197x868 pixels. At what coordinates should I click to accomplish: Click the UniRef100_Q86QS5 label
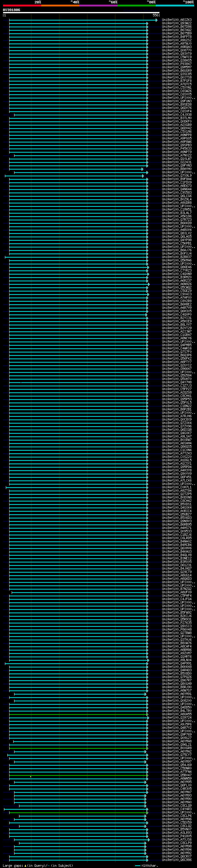coord(177,446)
